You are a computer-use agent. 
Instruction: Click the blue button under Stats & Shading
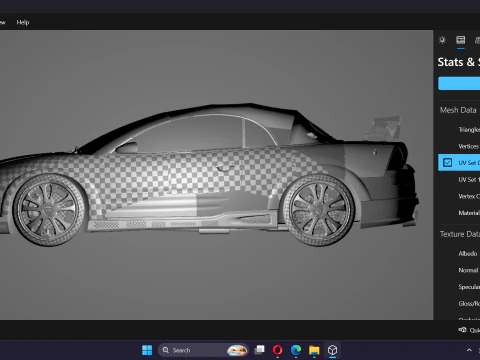[x=459, y=83]
